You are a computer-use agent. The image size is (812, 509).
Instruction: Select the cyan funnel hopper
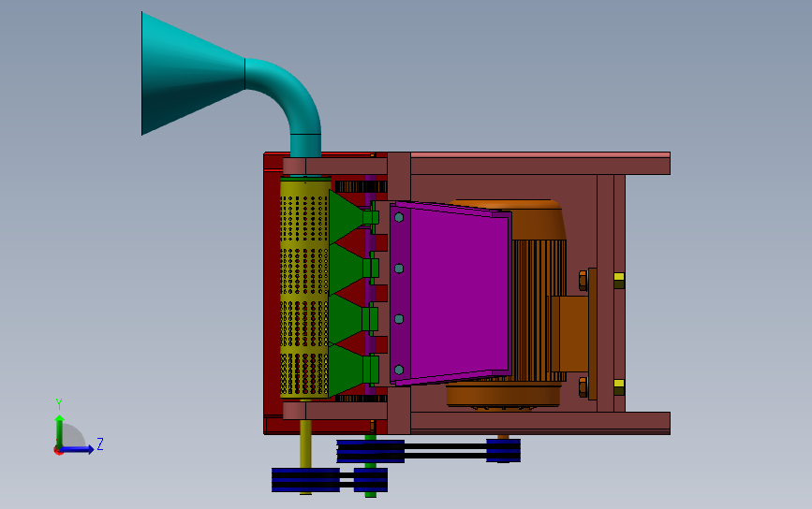192,74
